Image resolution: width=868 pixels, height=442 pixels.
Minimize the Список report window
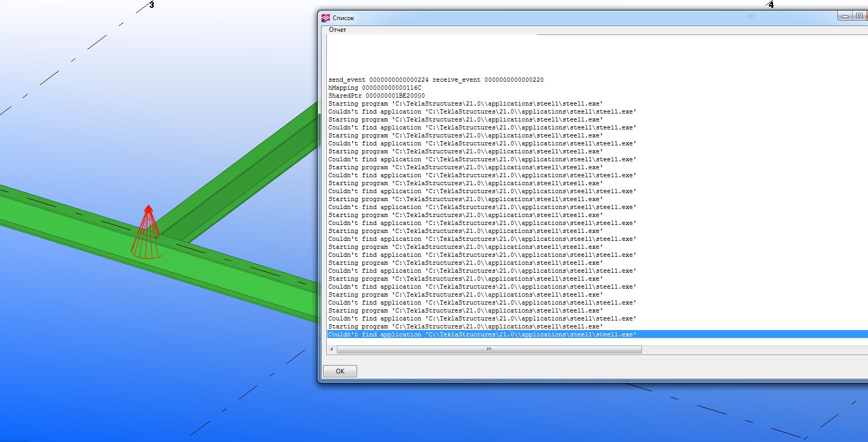845,16
